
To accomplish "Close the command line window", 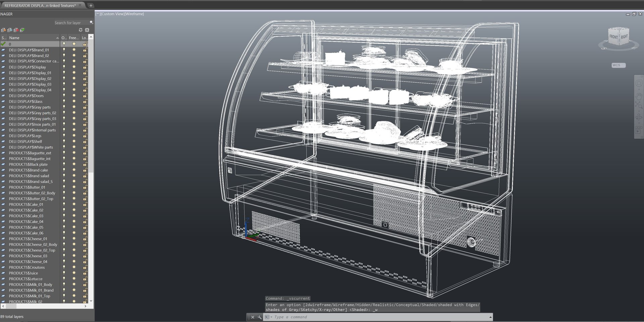I will [x=253, y=317].
